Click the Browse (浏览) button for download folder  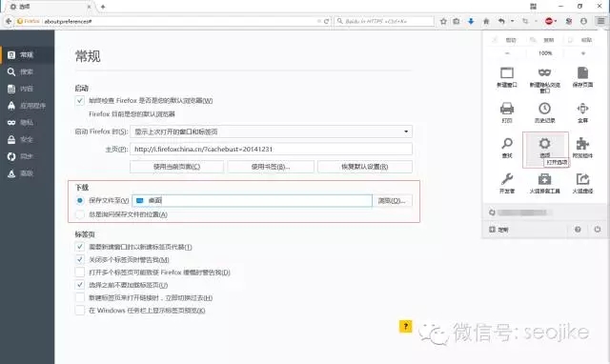click(392, 201)
